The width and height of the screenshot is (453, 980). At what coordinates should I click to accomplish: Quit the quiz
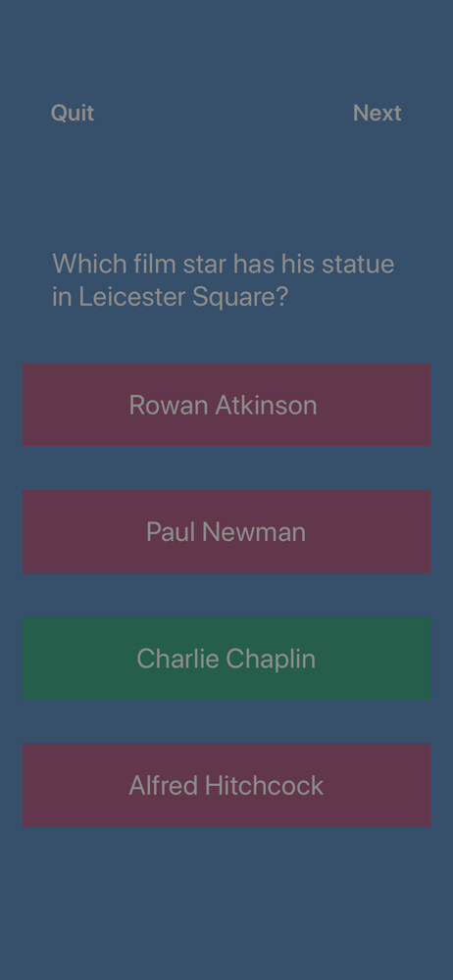point(73,113)
